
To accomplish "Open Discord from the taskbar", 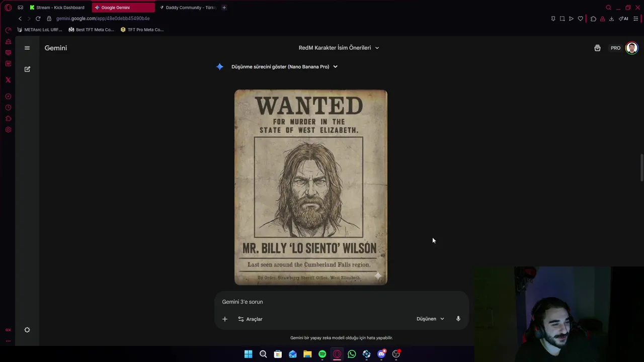I will [x=381, y=354].
